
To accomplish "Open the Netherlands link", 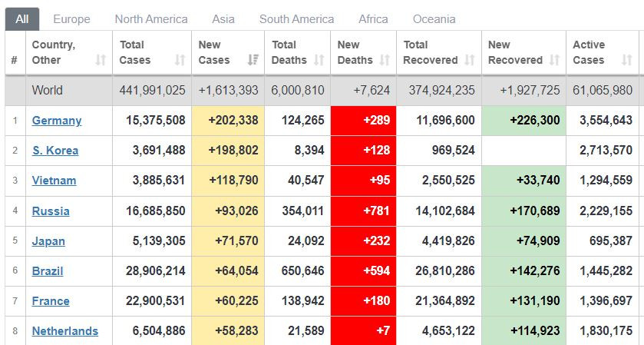I will click(65, 331).
